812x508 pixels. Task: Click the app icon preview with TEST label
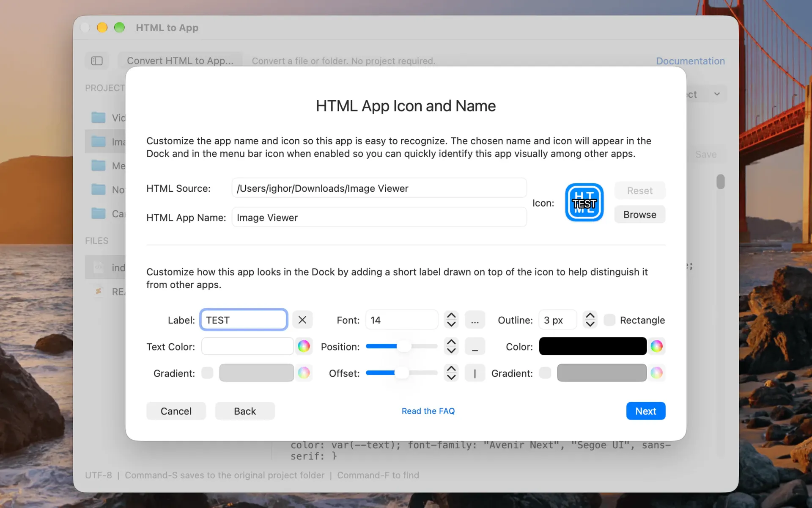tap(584, 202)
